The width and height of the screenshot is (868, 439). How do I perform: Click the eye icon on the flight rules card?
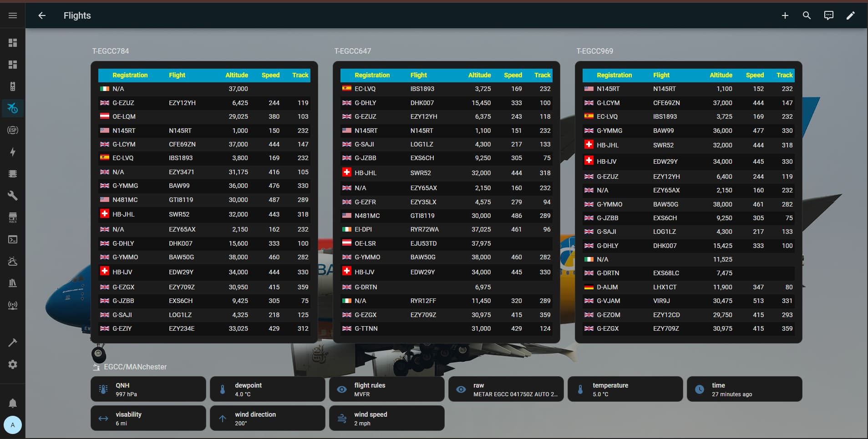(x=342, y=389)
